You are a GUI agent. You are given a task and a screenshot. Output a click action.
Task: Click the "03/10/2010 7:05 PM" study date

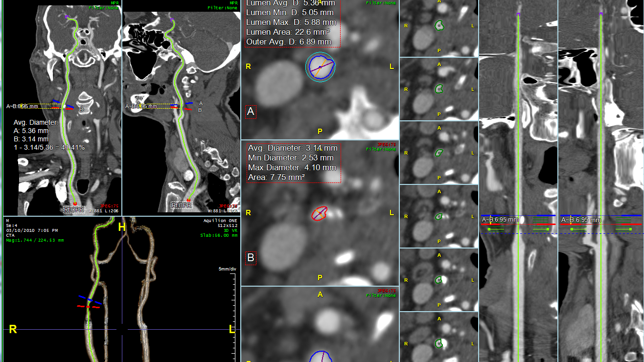pos(32,230)
